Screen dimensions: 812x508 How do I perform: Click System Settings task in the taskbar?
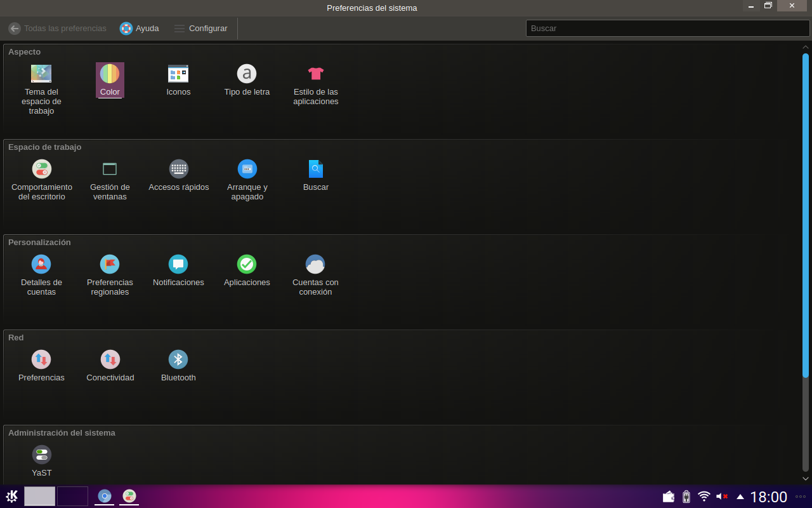129,496
